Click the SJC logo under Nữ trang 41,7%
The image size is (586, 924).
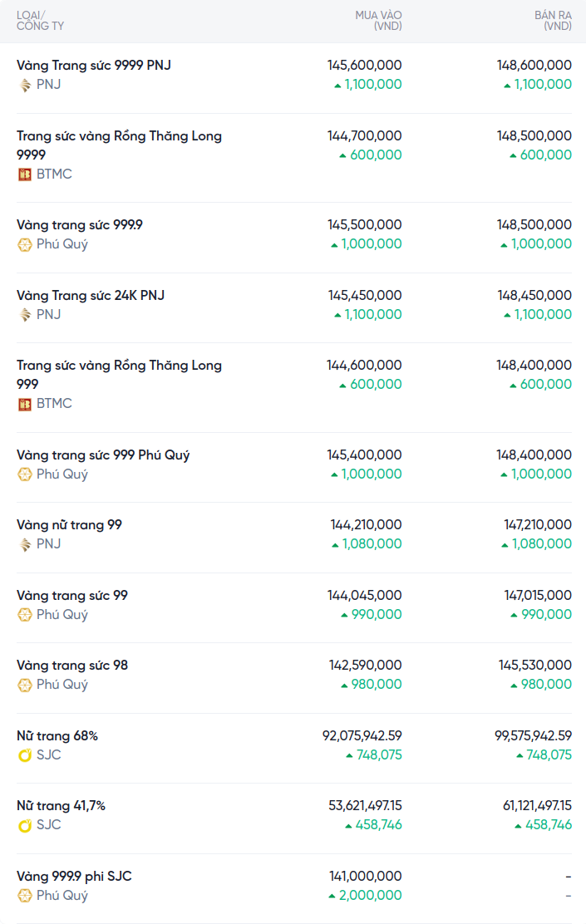click(x=25, y=825)
